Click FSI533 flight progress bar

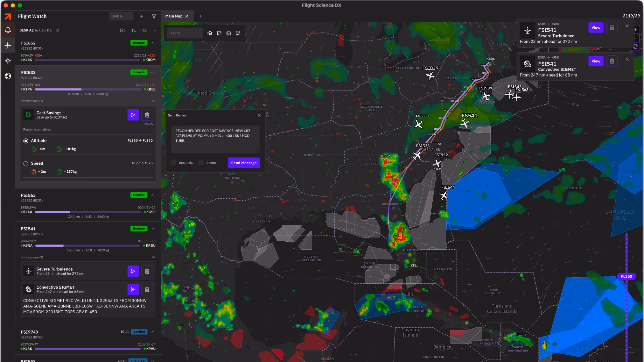88,89
